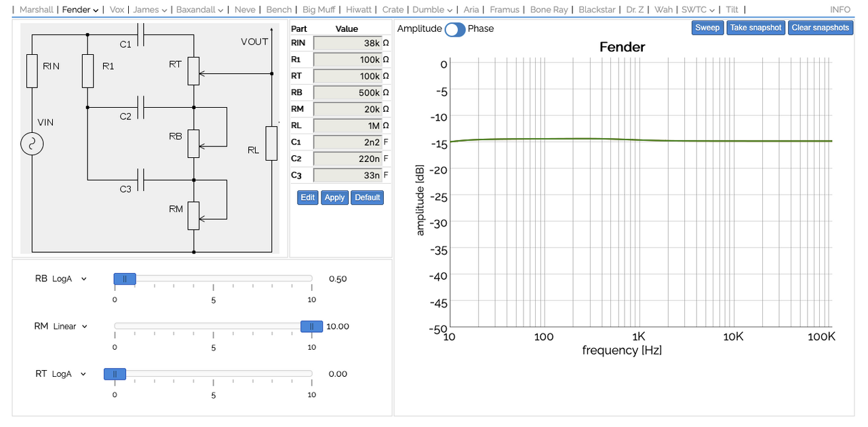Click the RB slider handle
Screen dimensions: 868x427
[x=125, y=279]
